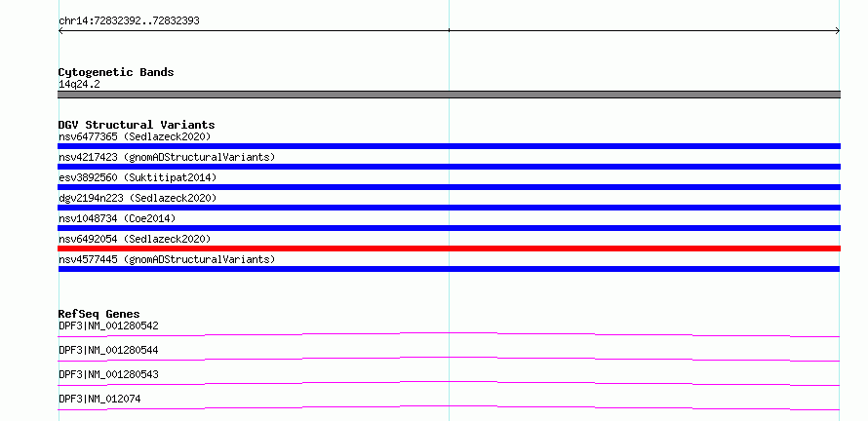Image resolution: width=868 pixels, height=421 pixels.
Task: Click the magenta line for DPF3|NM_001280544
Action: (x=449, y=359)
